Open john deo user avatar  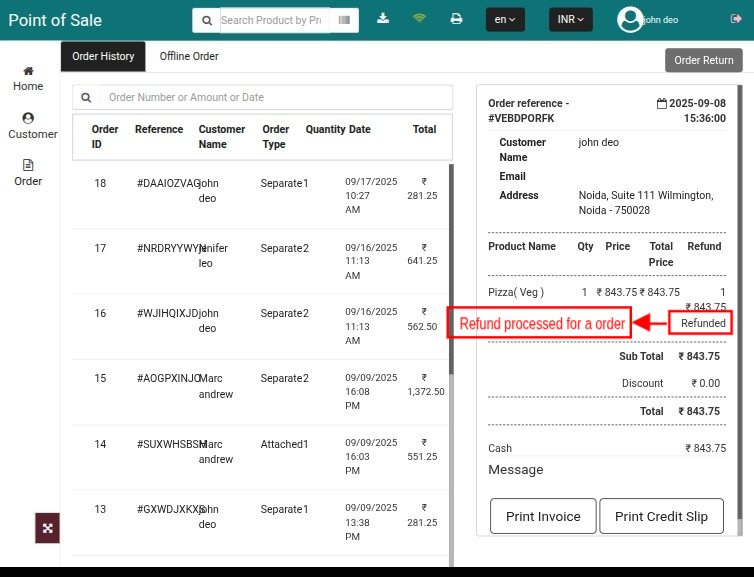pos(629,20)
